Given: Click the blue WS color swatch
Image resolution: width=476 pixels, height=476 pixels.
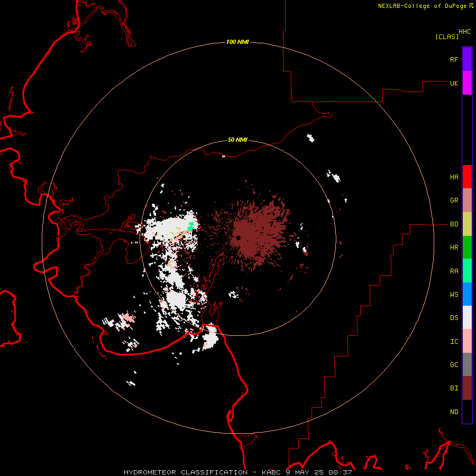Looking at the screenshot, I should (x=467, y=294).
